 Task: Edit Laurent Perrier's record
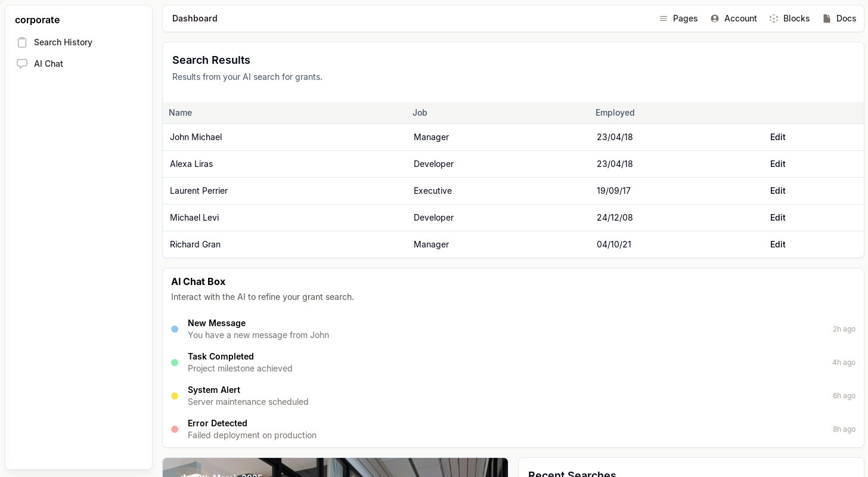coord(777,191)
